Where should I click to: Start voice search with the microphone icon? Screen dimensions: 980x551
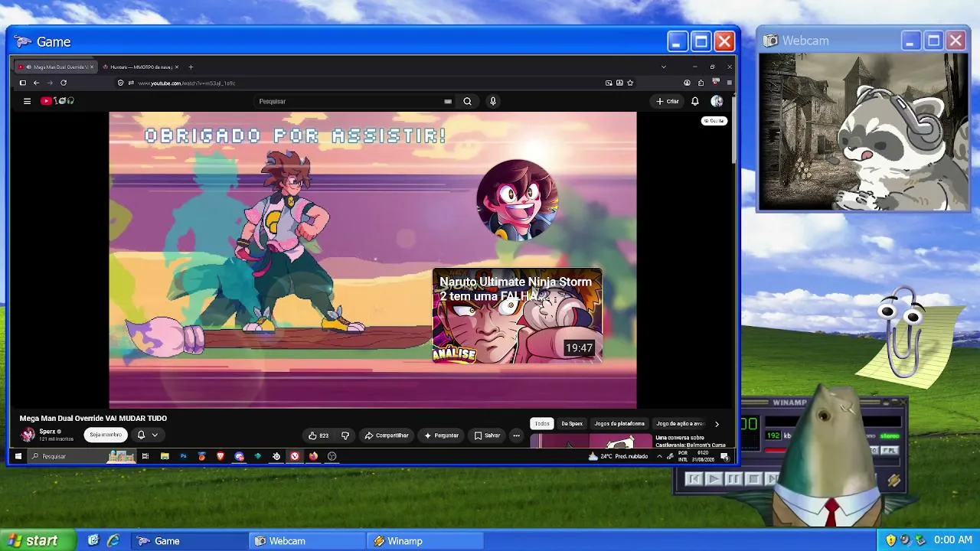[x=493, y=101]
